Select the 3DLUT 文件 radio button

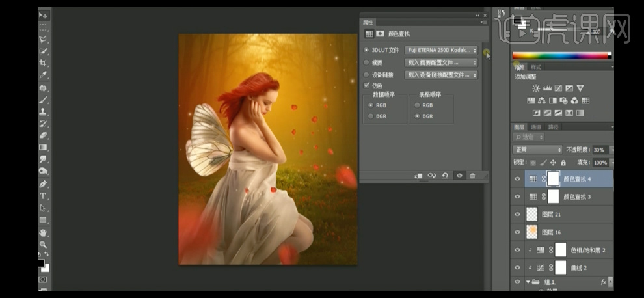(366, 51)
